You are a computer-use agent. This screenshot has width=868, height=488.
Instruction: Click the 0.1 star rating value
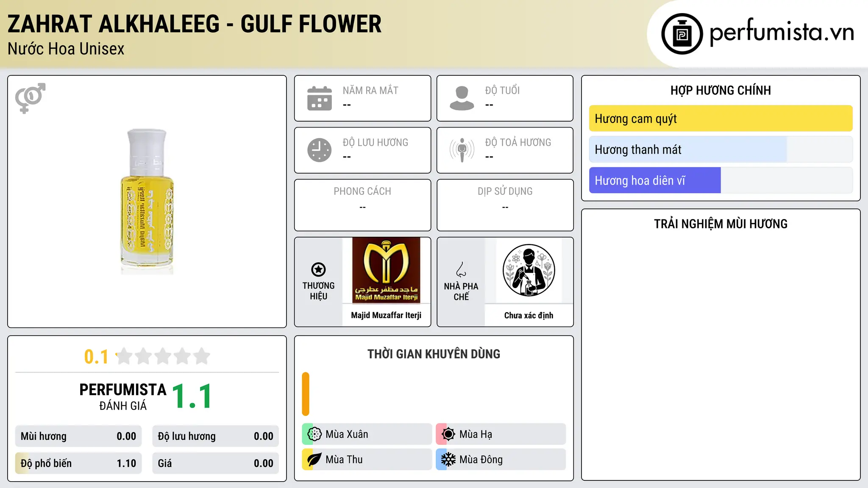pyautogui.click(x=96, y=357)
